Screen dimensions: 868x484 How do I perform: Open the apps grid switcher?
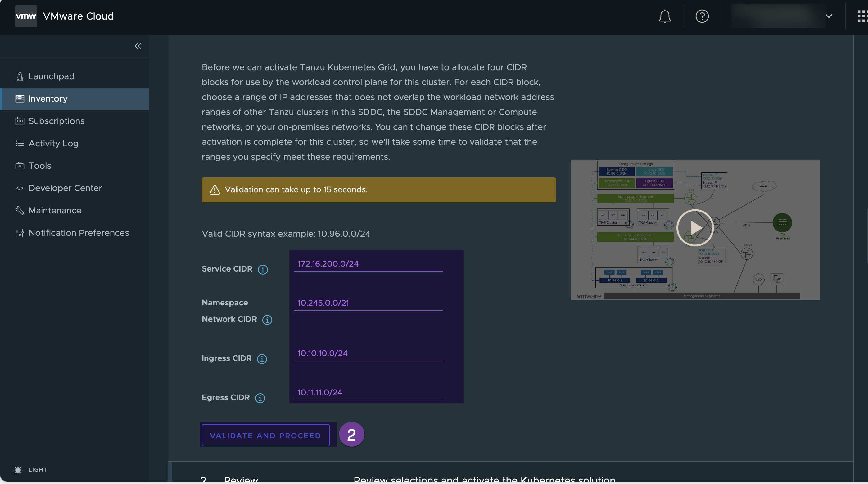pos(862,16)
